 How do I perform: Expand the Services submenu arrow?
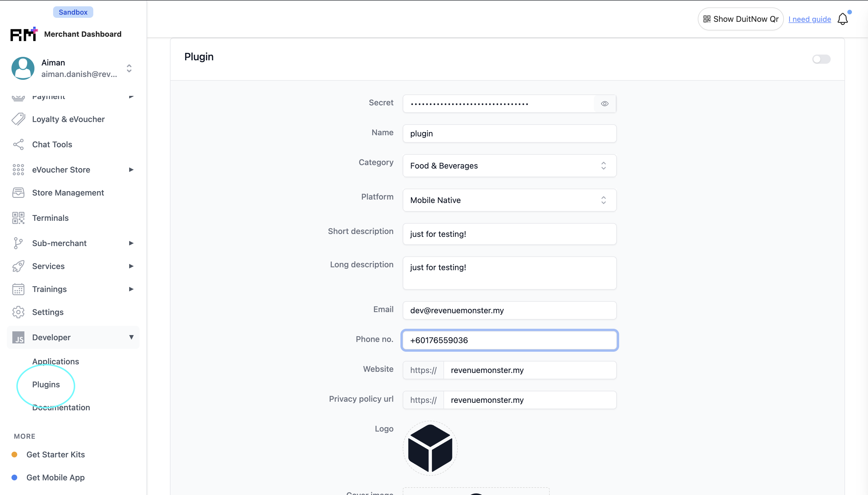(x=131, y=266)
